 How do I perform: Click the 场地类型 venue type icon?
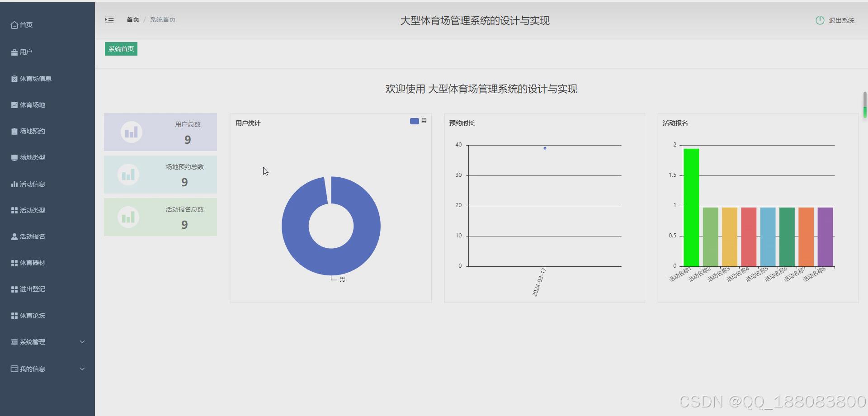click(14, 157)
